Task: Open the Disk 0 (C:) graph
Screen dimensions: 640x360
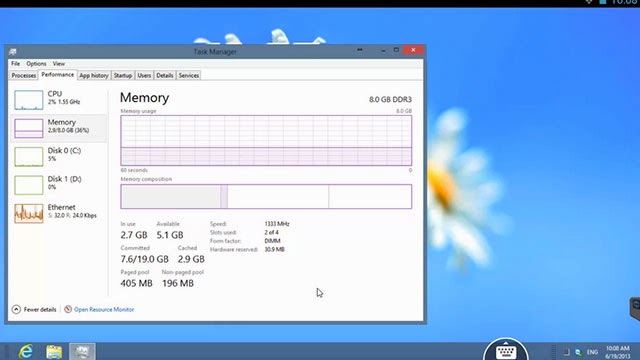Action: click(29, 157)
